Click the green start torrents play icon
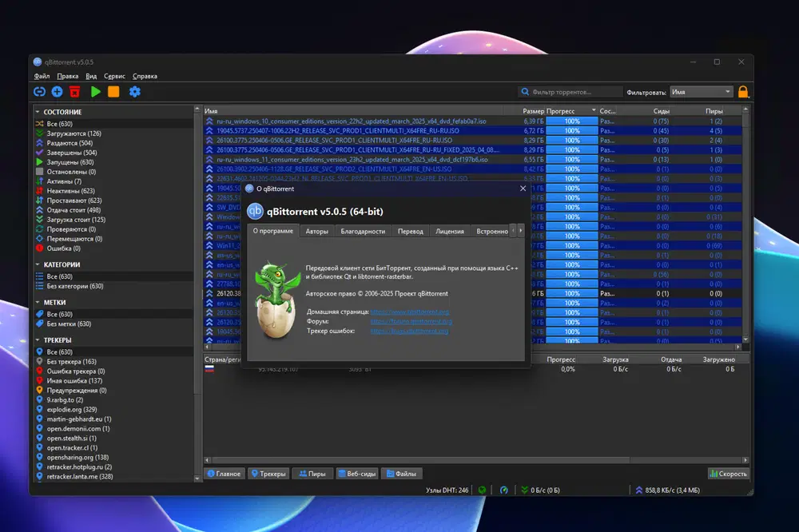Image resolution: width=799 pixels, height=532 pixels. pyautogui.click(x=95, y=92)
